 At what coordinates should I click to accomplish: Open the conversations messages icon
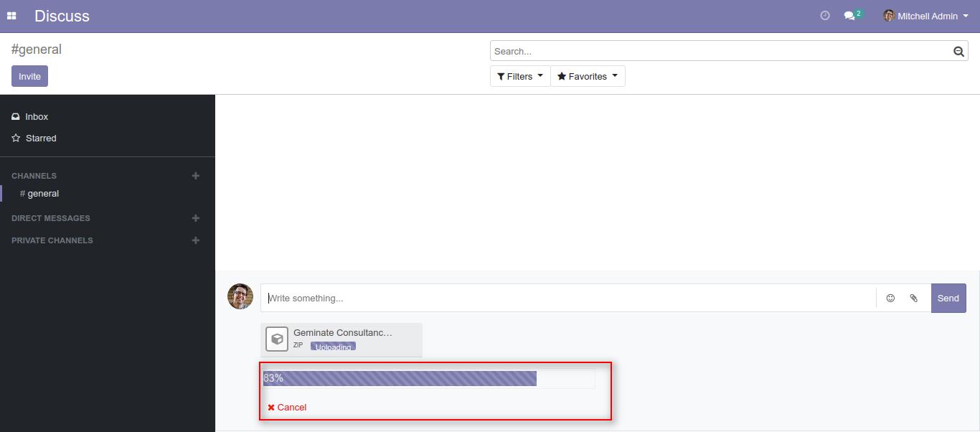pyautogui.click(x=849, y=16)
